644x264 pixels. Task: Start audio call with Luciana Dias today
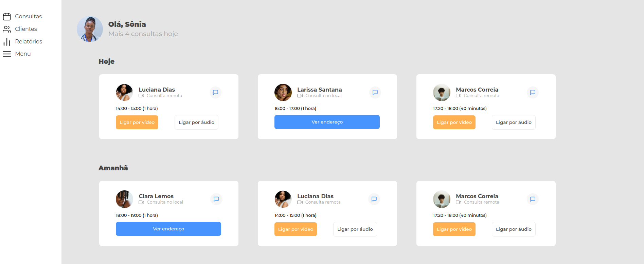[x=196, y=122]
